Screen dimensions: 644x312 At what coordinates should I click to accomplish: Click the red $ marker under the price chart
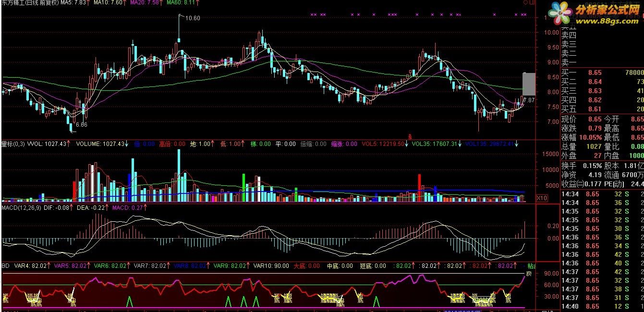coord(410,137)
